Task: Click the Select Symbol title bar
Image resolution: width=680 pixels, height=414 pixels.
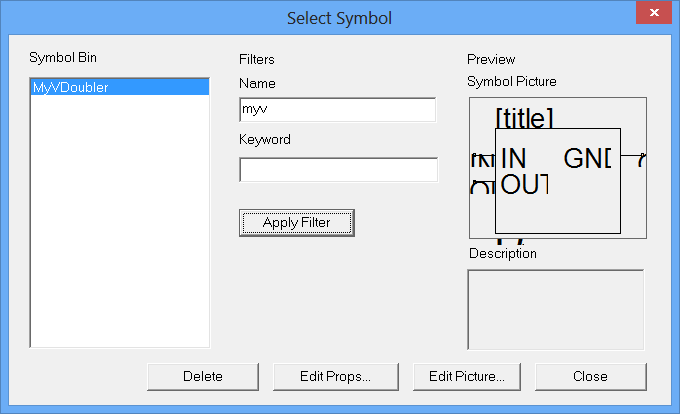Action: 339,18
